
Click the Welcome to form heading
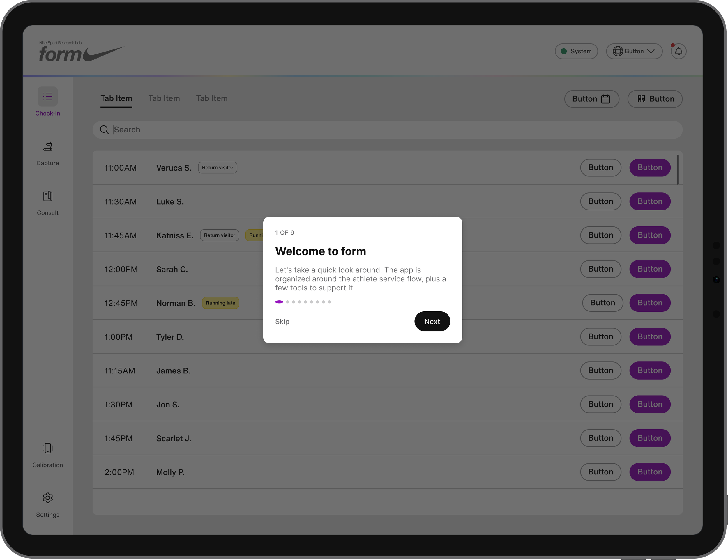tap(320, 251)
